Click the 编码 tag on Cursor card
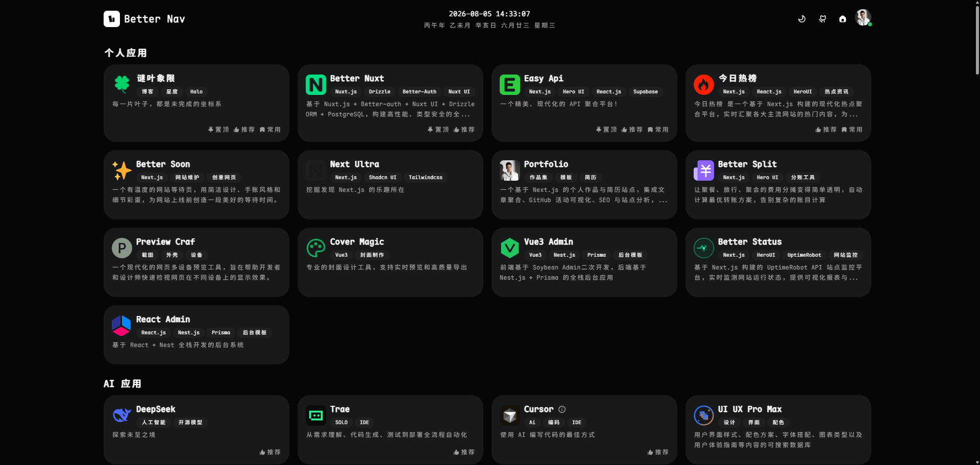980x465 pixels. click(x=554, y=423)
